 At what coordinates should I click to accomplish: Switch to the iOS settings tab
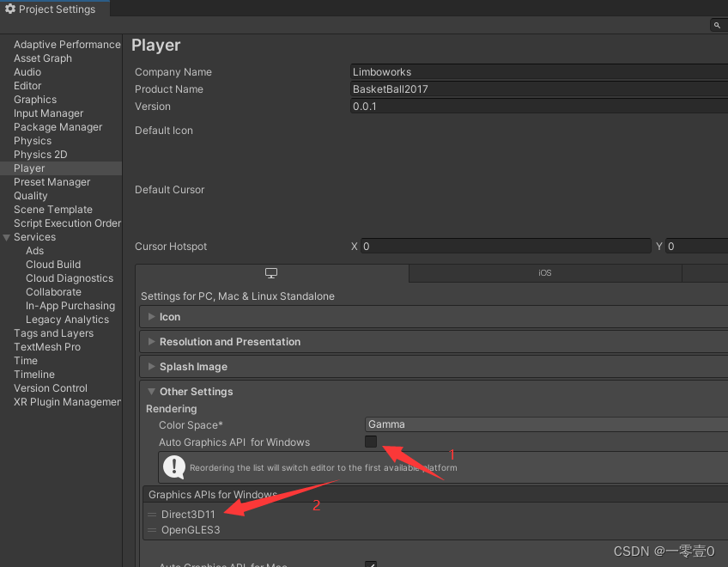point(544,271)
